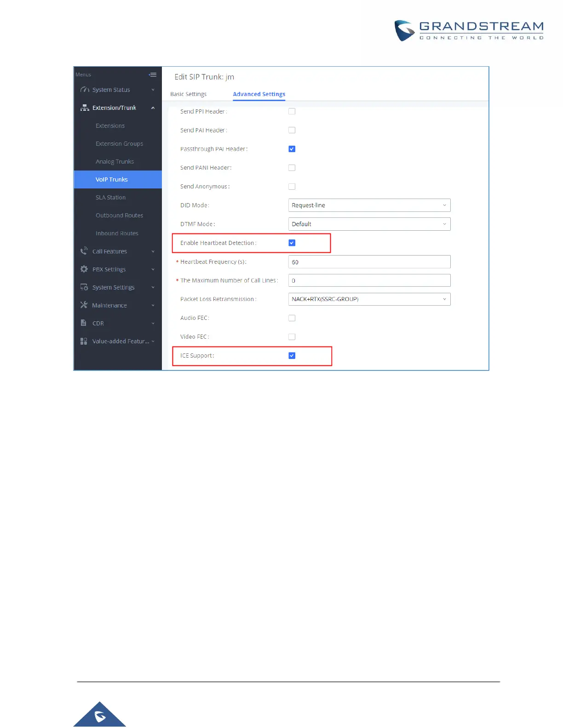Expand System Status menu chevron
Image resolution: width=563 pixels, height=728 pixels.
[153, 90]
